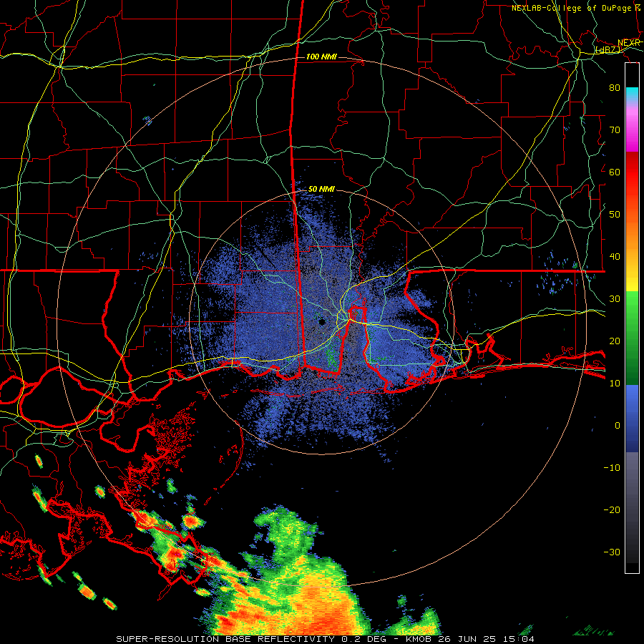Click the positive 10 value on the dBZ scale
The width and height of the screenshot is (644, 644).
(615, 384)
